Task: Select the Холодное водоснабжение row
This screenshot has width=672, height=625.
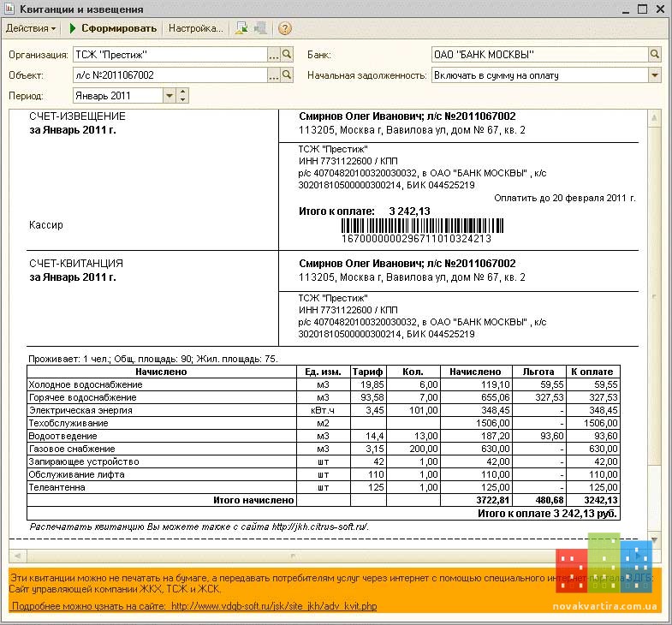Action: tap(324, 384)
